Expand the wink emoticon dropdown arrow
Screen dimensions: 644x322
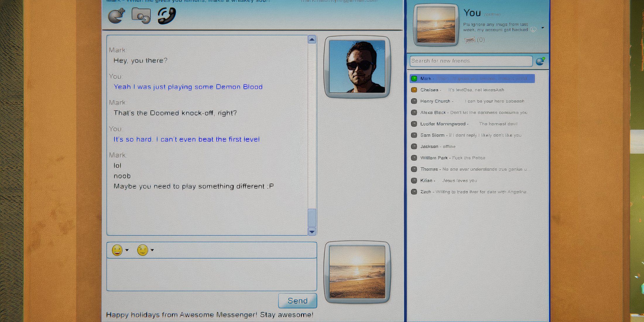click(152, 250)
